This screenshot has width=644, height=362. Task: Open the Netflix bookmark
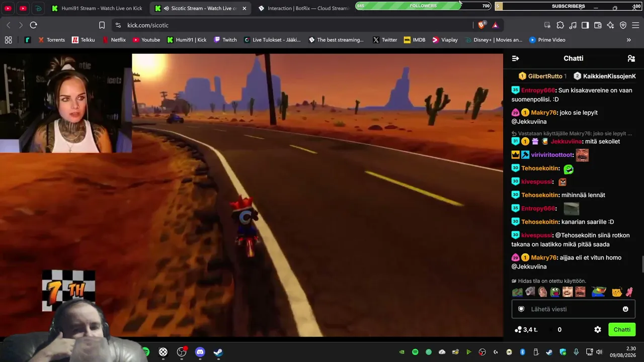coord(114,40)
